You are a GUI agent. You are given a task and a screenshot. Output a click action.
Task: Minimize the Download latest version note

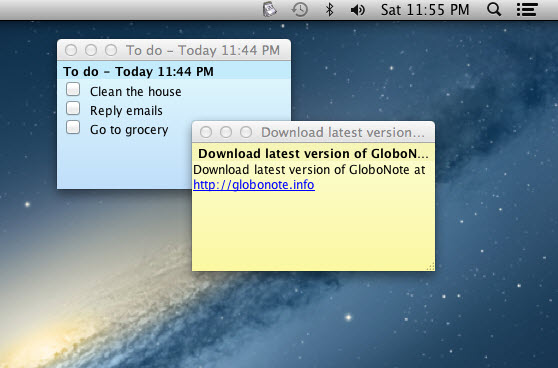coord(226,132)
